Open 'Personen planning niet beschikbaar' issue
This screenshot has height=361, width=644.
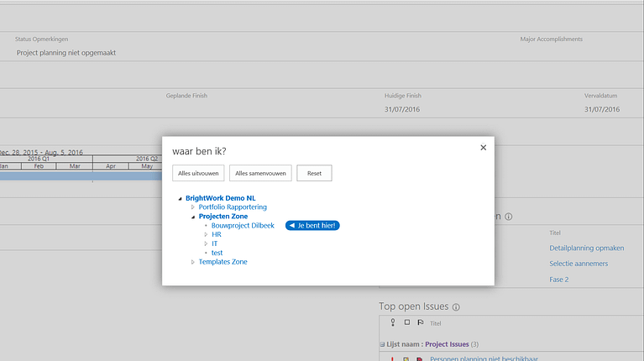(x=484, y=358)
